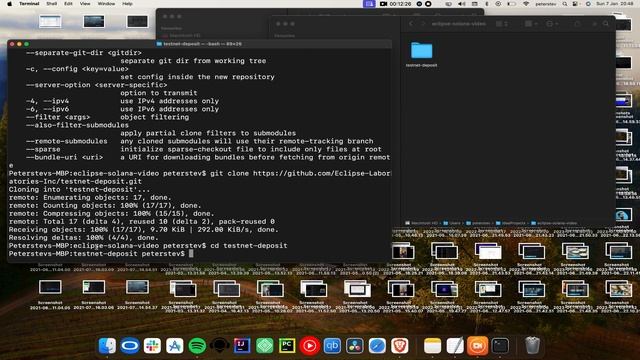
Task: Launch Spotify from the Dock
Action: tap(197, 346)
